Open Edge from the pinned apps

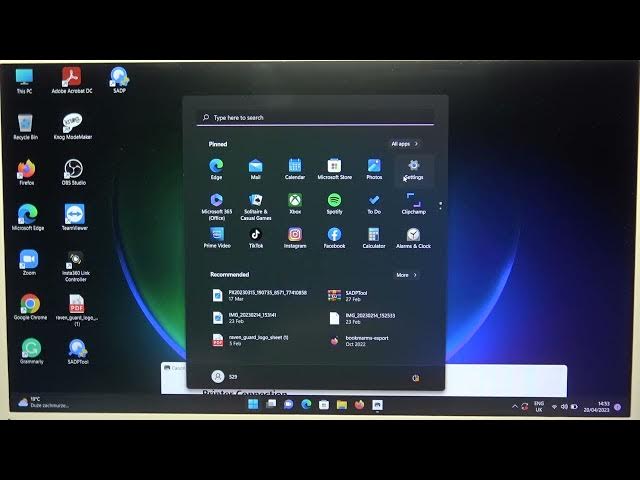(216, 169)
